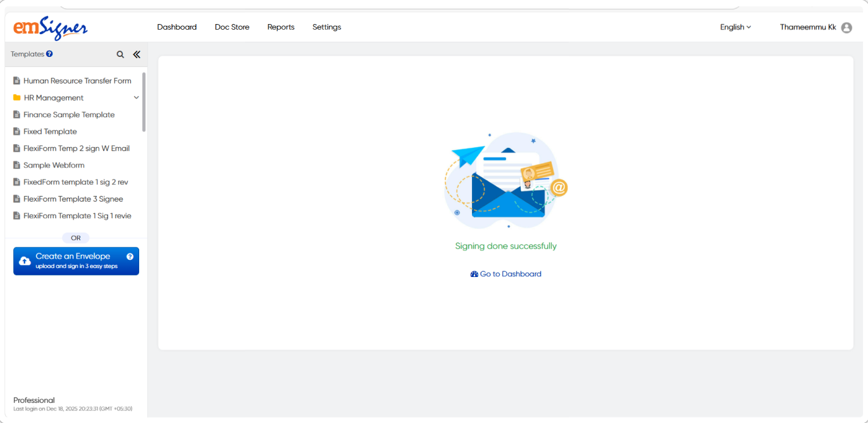Go to the Doc Store menu

pyautogui.click(x=232, y=27)
